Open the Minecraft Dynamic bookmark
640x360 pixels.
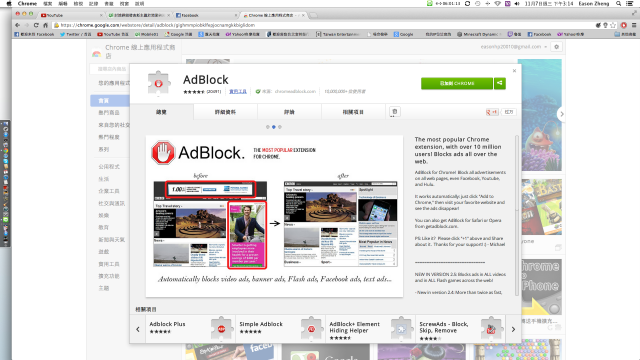tap(480, 34)
